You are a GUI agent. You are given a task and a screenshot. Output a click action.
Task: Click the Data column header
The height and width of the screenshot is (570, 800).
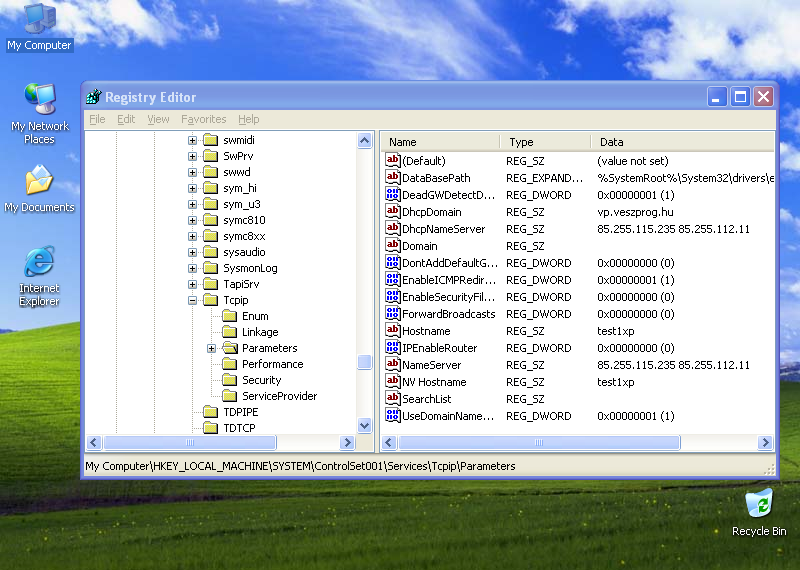click(680, 142)
